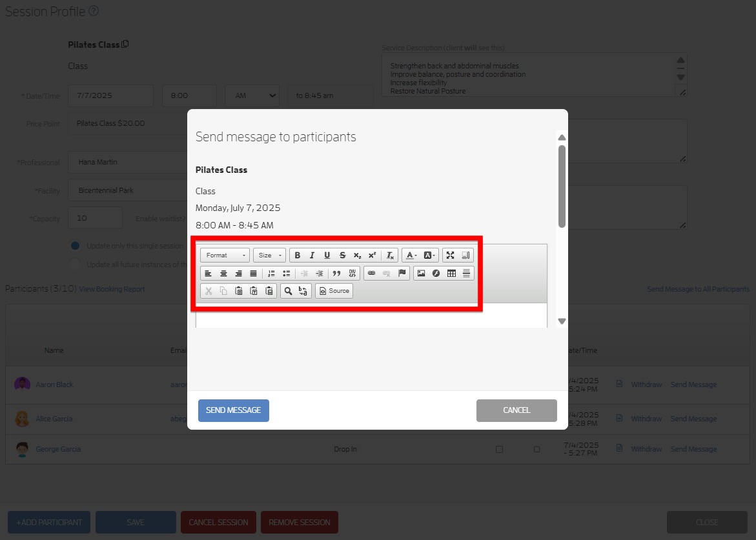Image resolution: width=756 pixels, height=540 pixels.
Task: Switch editor to Source view
Action: 334,291
